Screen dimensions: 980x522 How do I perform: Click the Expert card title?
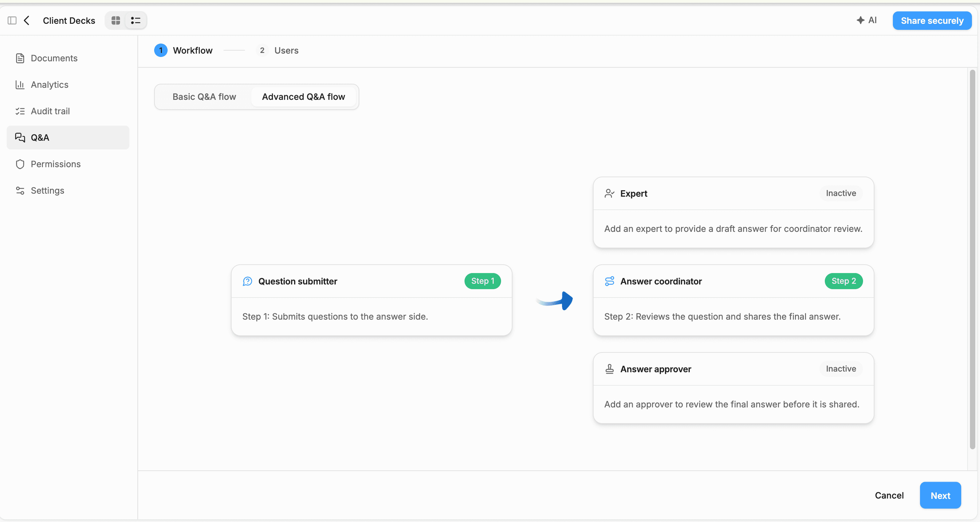[x=633, y=194]
